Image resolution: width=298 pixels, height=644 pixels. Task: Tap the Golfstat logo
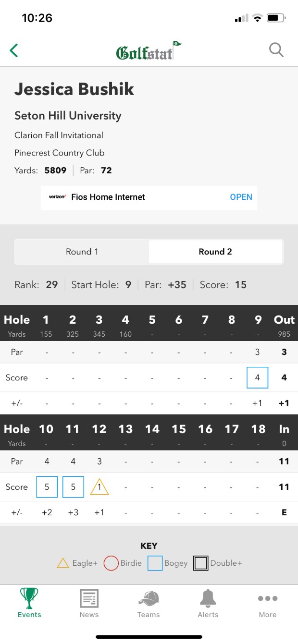pyautogui.click(x=149, y=51)
